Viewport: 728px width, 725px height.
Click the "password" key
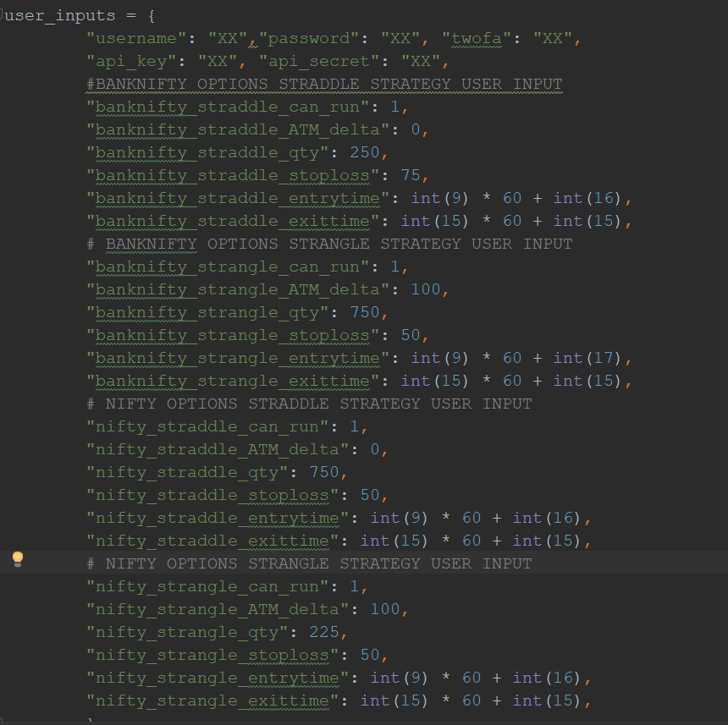click(x=310, y=38)
